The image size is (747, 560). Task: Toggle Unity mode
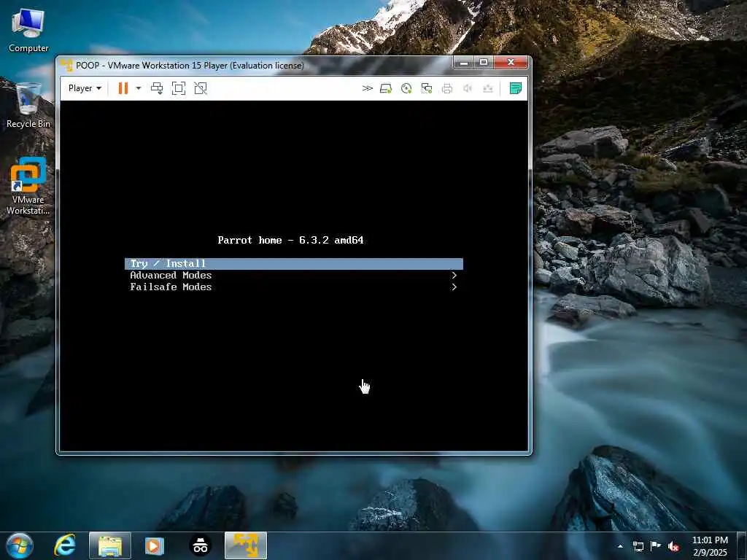[x=201, y=88]
